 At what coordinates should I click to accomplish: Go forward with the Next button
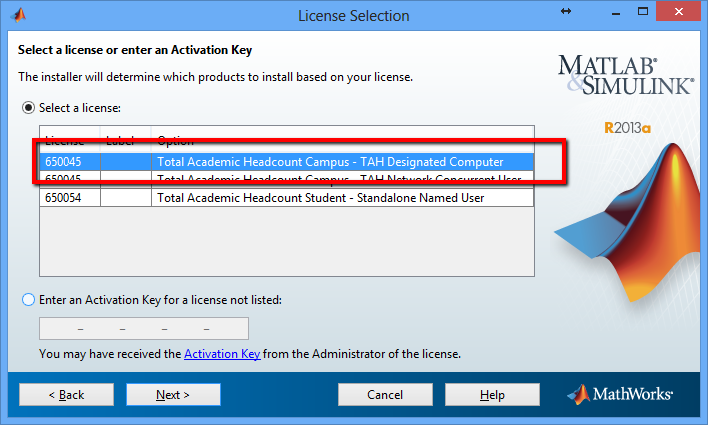[x=173, y=395]
